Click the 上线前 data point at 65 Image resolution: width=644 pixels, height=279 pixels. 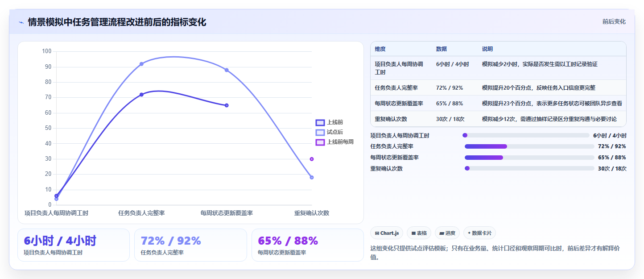tap(227, 105)
